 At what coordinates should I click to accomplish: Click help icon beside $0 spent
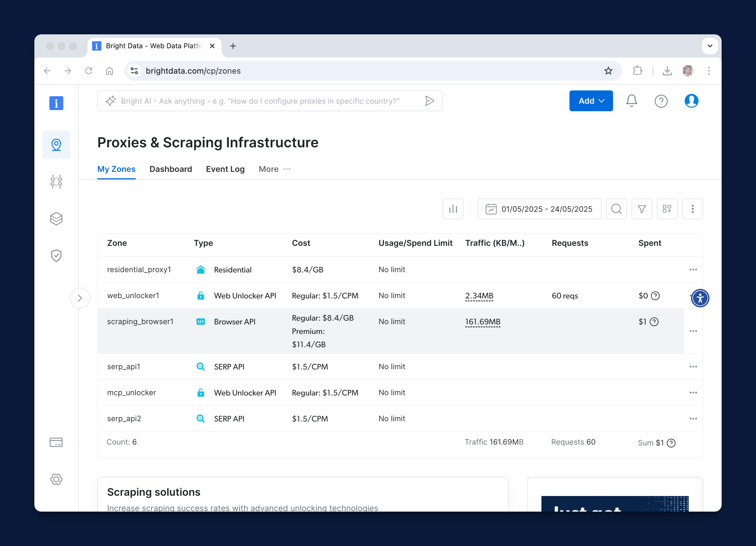(x=655, y=296)
